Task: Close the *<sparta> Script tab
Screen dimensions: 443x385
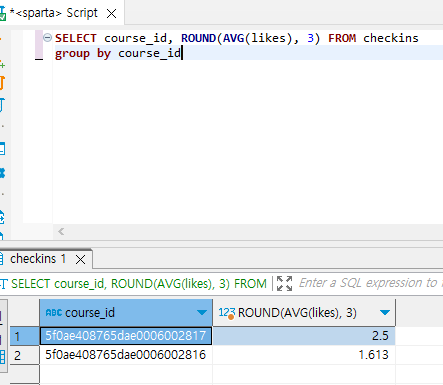Action: pos(111,14)
